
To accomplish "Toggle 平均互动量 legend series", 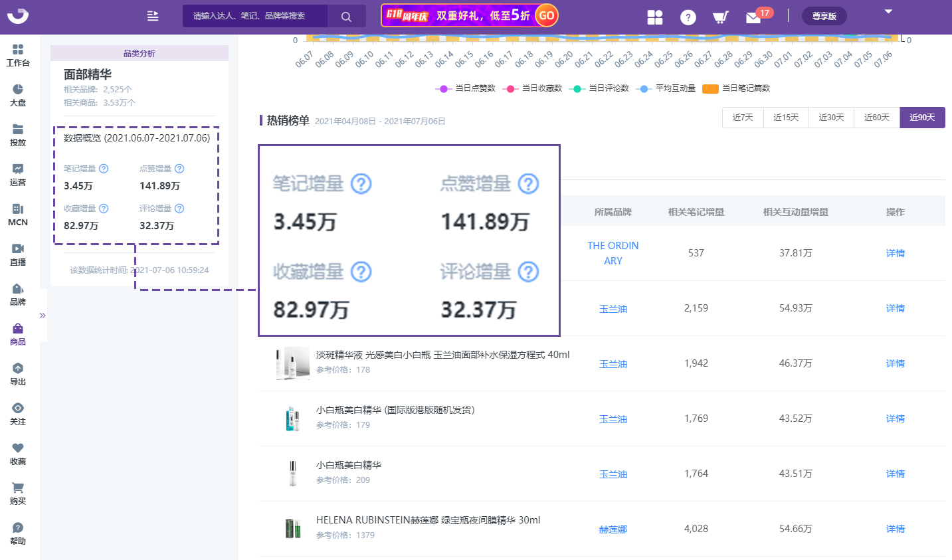I will 666,88.
